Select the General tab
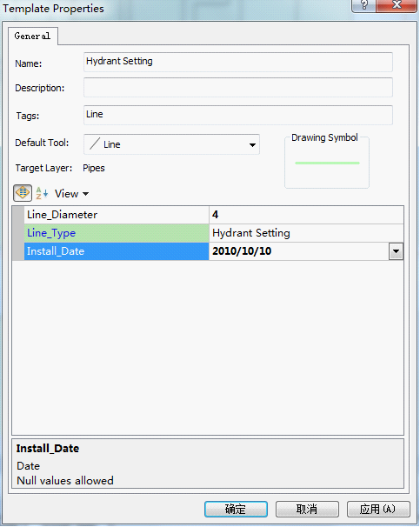 click(32, 36)
